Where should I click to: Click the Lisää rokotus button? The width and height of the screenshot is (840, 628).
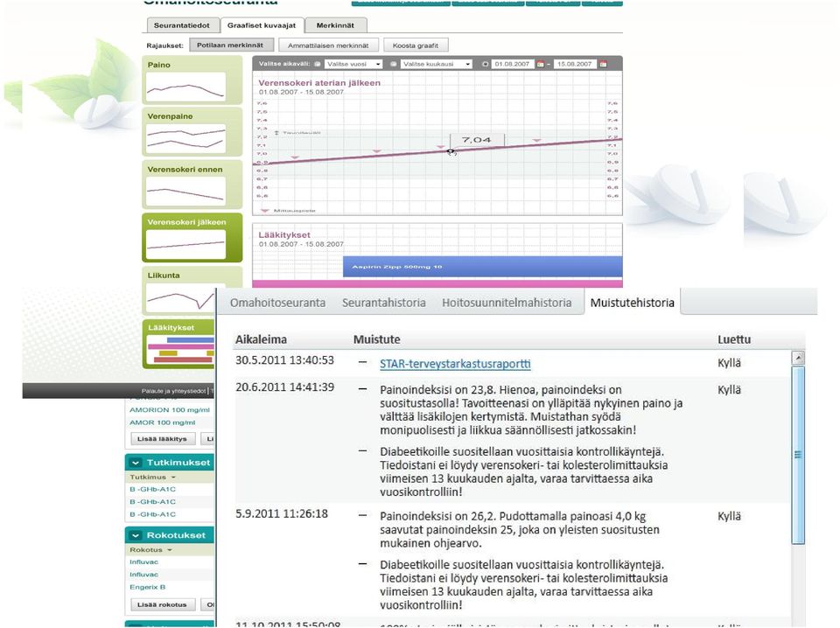[162, 604]
